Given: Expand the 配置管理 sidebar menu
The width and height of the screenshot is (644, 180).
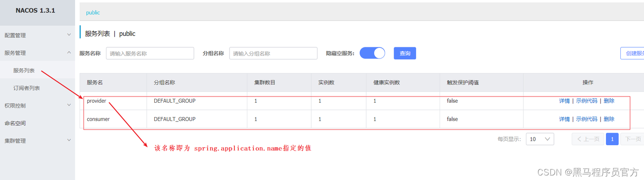Looking at the screenshot, I should (37, 35).
